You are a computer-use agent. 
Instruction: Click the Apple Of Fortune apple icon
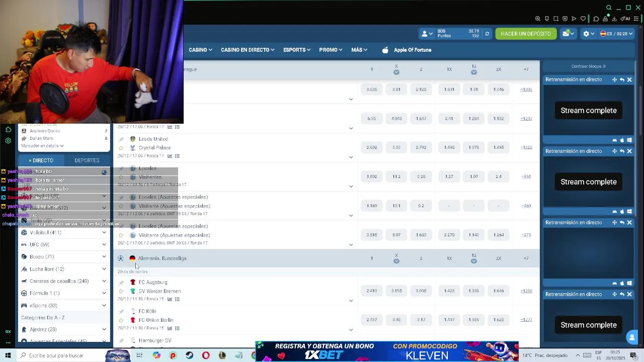385,50
